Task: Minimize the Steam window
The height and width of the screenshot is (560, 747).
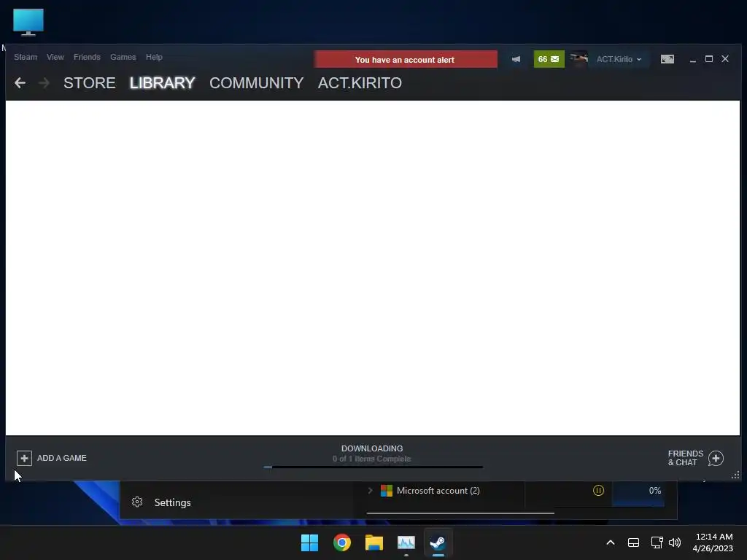Action: point(693,59)
